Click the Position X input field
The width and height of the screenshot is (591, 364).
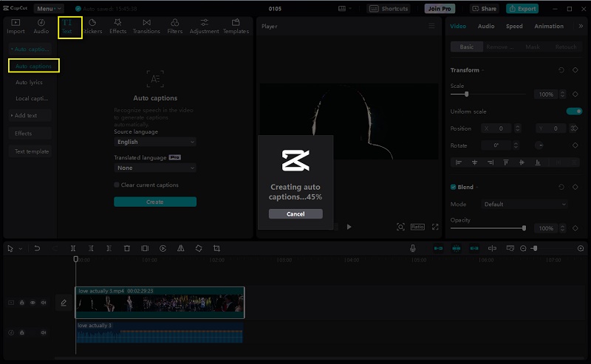click(496, 128)
